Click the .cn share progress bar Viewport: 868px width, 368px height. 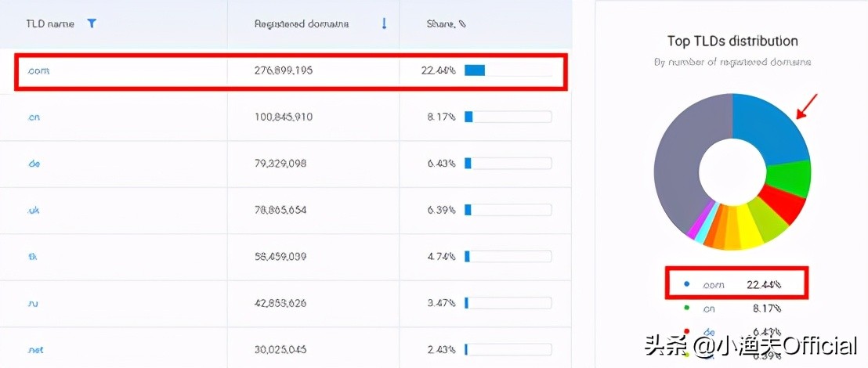(508, 117)
